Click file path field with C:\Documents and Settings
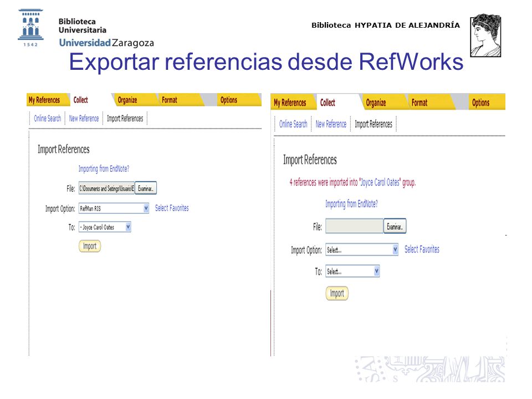Image resolution: width=532 pixels, height=399 pixels. click(106, 188)
